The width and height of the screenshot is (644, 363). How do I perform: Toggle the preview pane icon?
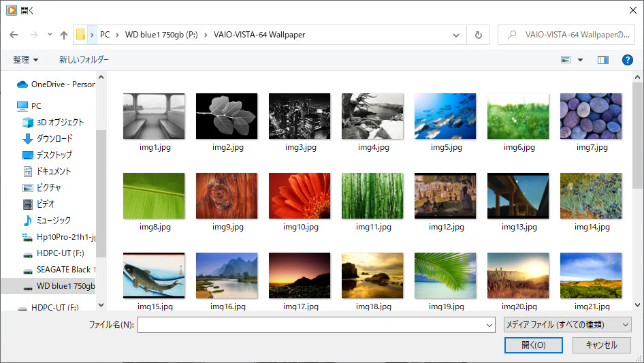[x=602, y=60]
